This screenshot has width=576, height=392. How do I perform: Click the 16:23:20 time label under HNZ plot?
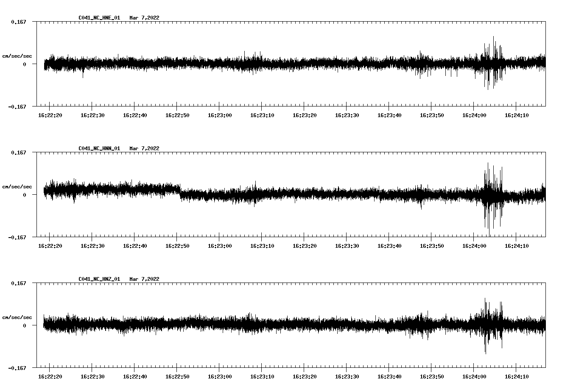click(305, 376)
